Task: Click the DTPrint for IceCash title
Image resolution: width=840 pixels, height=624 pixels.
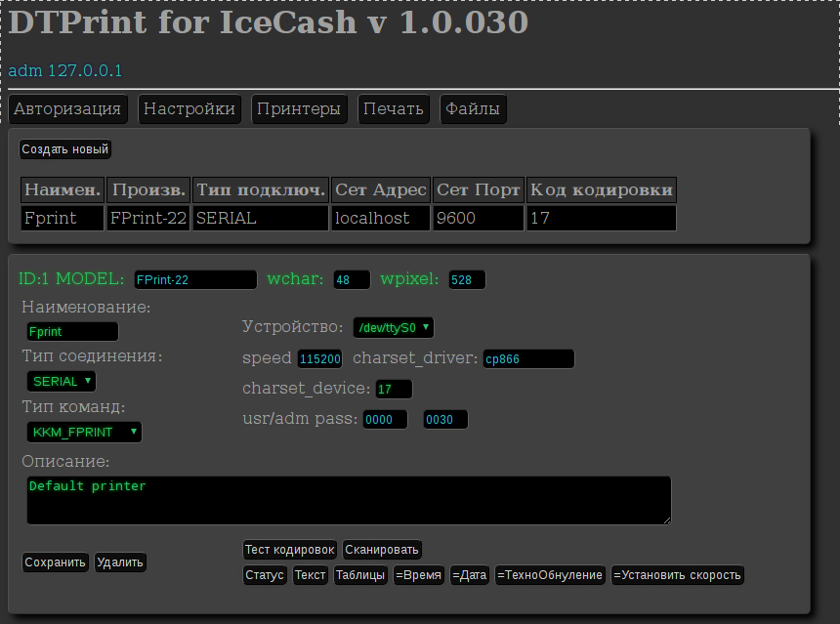Action: point(268,22)
